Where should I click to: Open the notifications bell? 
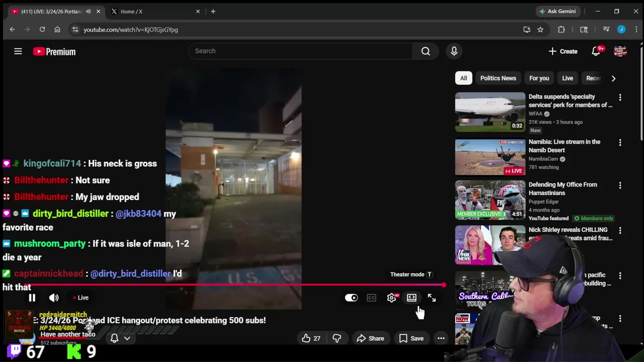pos(596,51)
